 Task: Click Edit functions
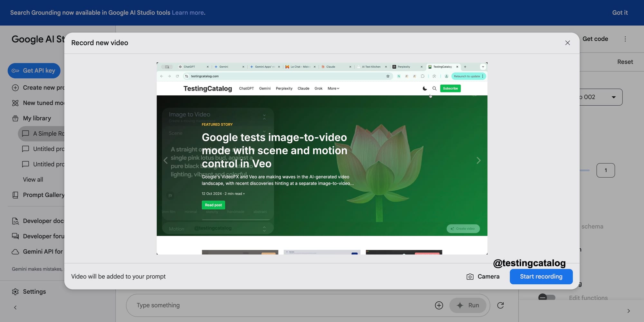pos(588,298)
